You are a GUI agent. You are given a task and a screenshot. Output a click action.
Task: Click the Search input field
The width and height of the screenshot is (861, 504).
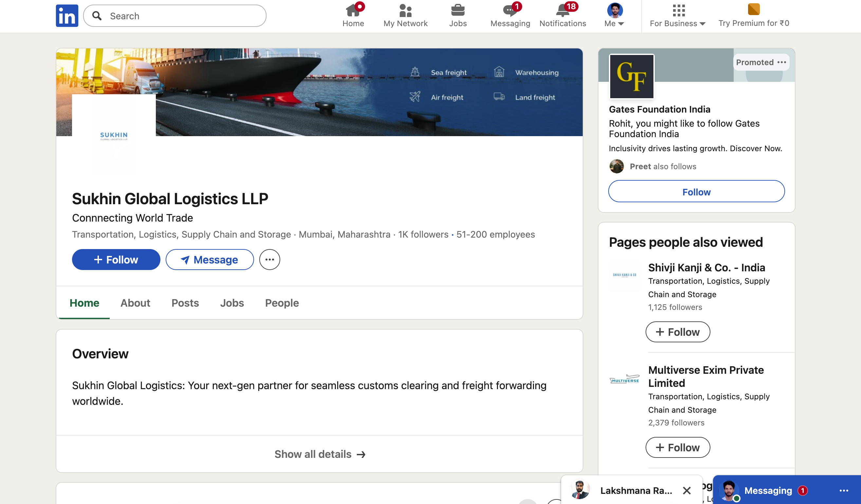[185, 16]
